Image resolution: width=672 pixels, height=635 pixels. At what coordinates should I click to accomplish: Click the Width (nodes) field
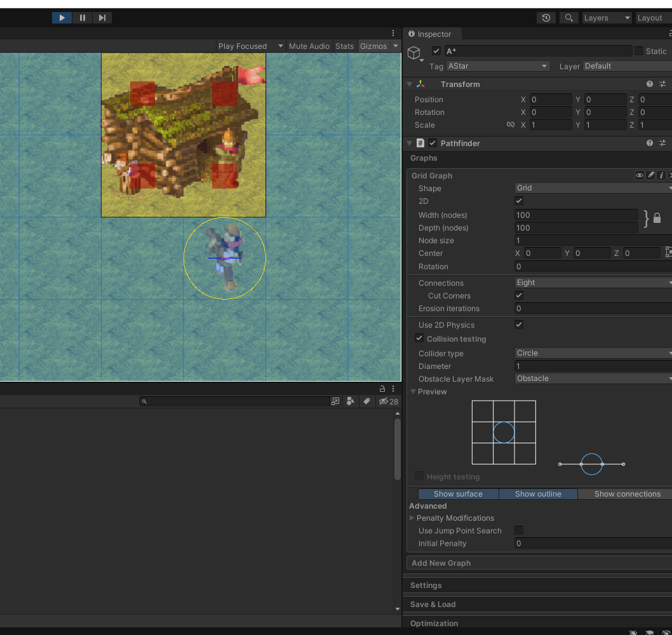576,215
